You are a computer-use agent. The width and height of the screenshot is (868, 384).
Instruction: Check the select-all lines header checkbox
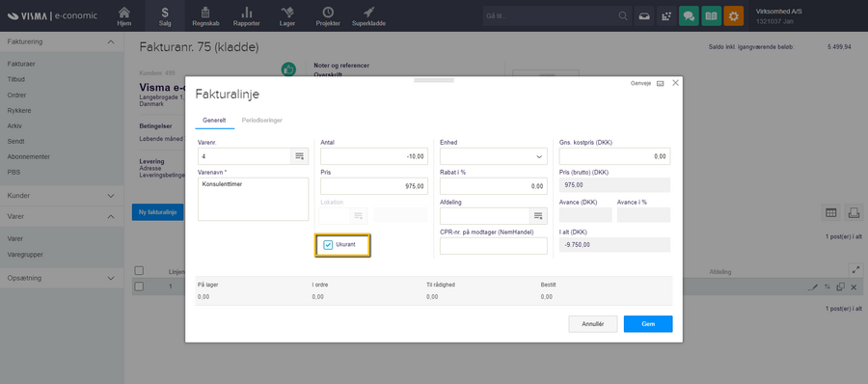coord(140,270)
